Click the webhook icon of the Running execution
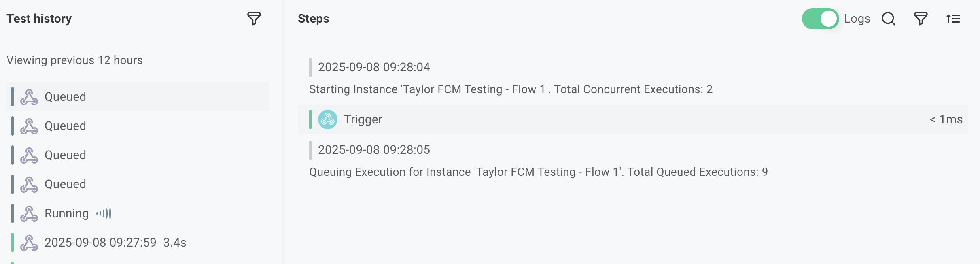This screenshot has height=264, width=980. [x=29, y=213]
